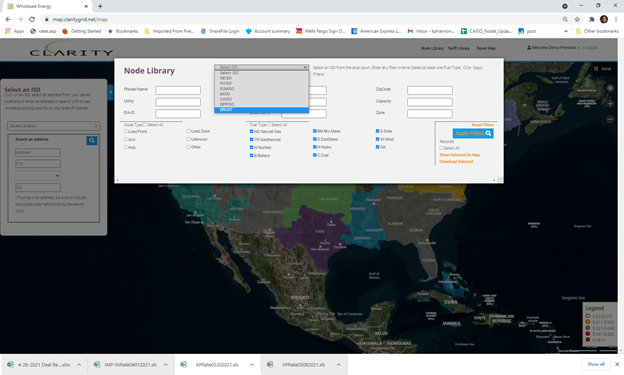The width and height of the screenshot is (624, 375).
Task: Click Show Selected On Map link
Action: point(460,155)
